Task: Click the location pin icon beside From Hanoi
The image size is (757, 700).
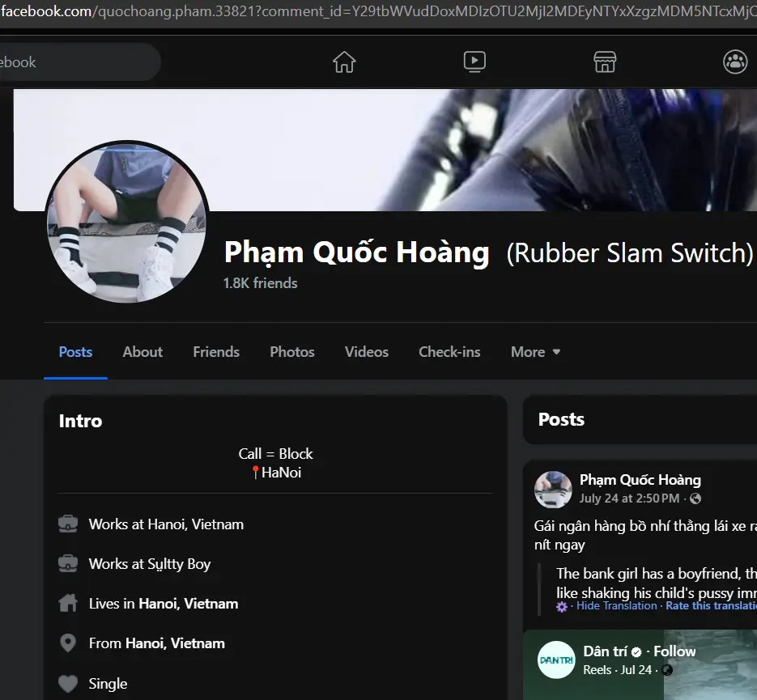Action: coord(68,643)
